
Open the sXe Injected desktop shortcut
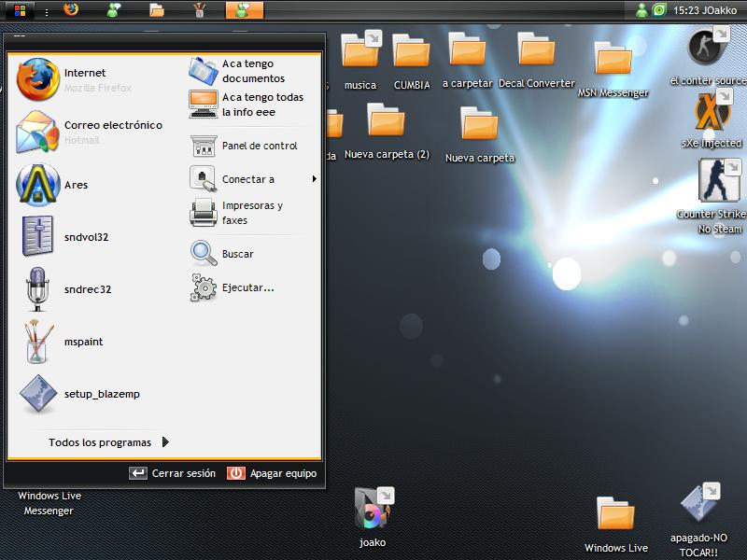click(712, 114)
